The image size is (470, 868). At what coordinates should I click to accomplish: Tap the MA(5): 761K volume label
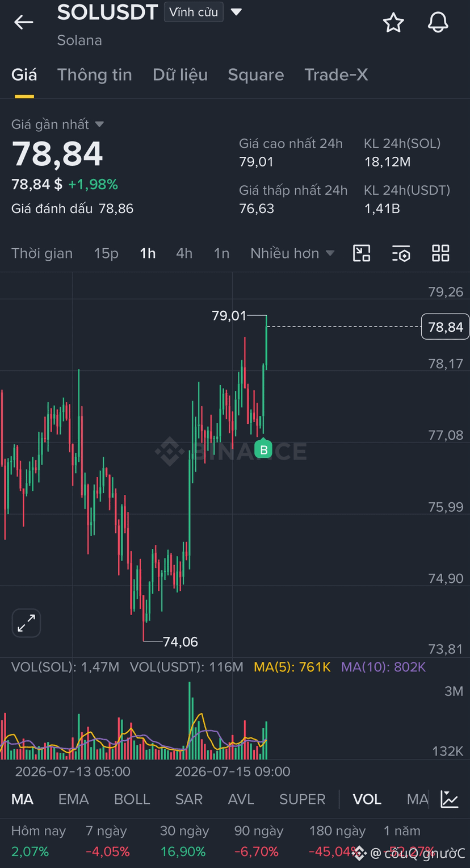tap(292, 667)
